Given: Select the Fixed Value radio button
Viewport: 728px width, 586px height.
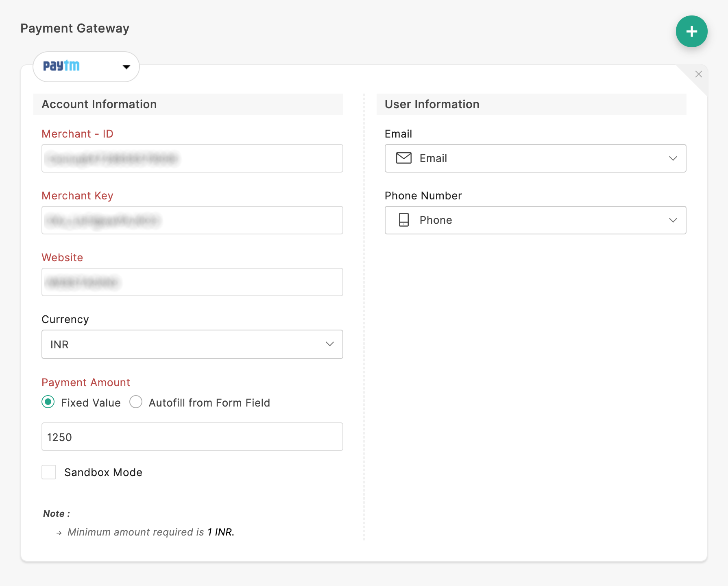Looking at the screenshot, I should click(48, 402).
